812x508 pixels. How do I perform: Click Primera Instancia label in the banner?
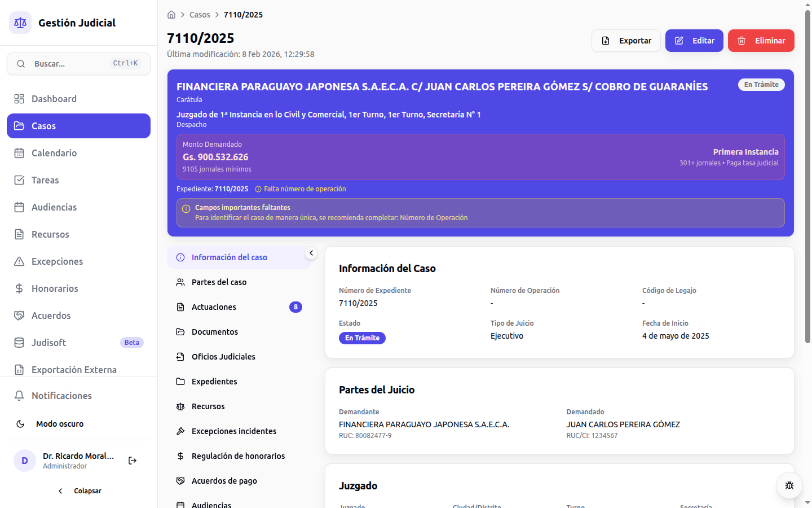745,152
